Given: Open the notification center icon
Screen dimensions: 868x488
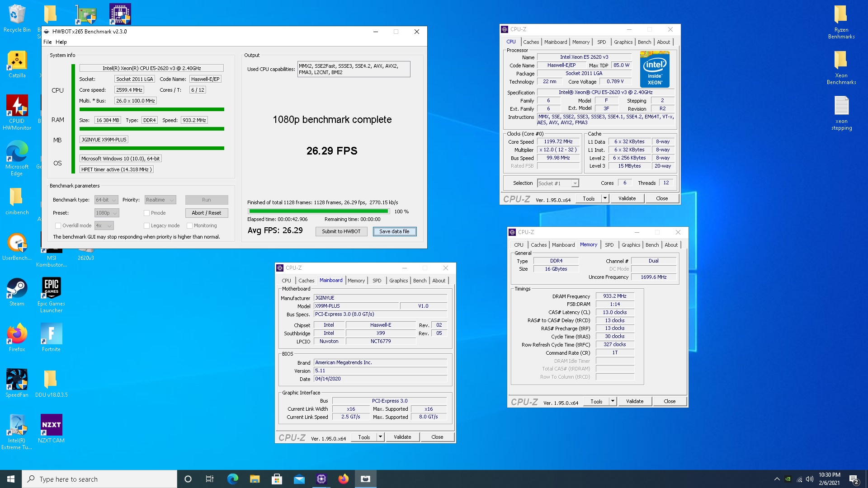Looking at the screenshot, I should pos(854,479).
